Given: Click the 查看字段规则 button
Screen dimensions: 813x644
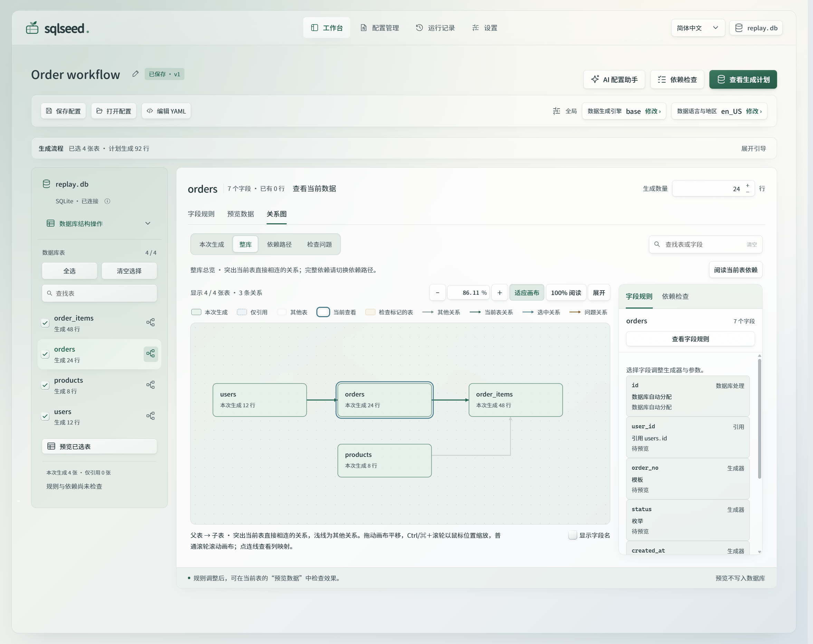Looking at the screenshot, I should point(690,339).
